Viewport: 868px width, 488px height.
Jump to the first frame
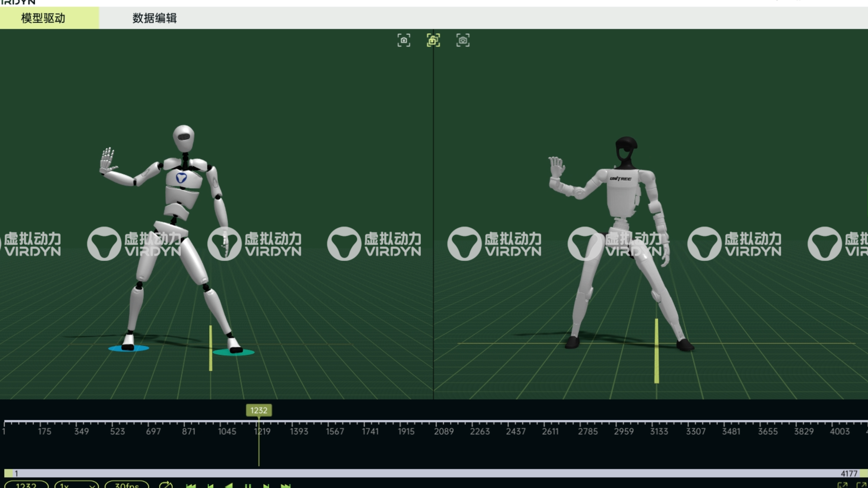coord(191,486)
